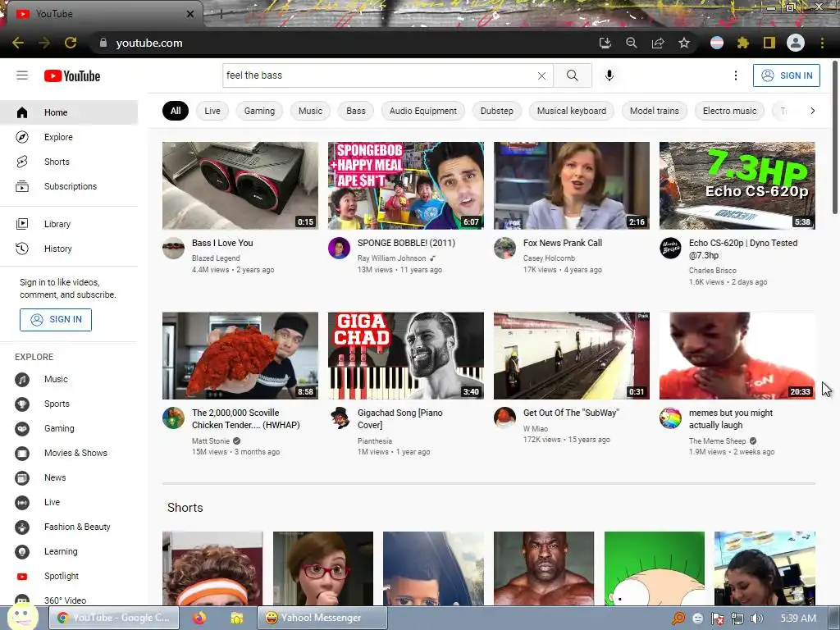
Task: Open Sports under Explore section
Action: [x=69, y=404]
